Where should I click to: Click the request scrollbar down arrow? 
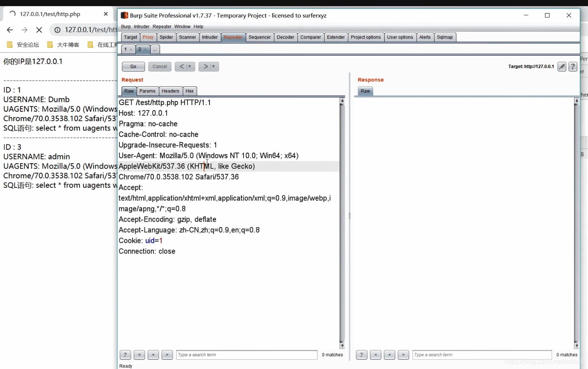342,346
